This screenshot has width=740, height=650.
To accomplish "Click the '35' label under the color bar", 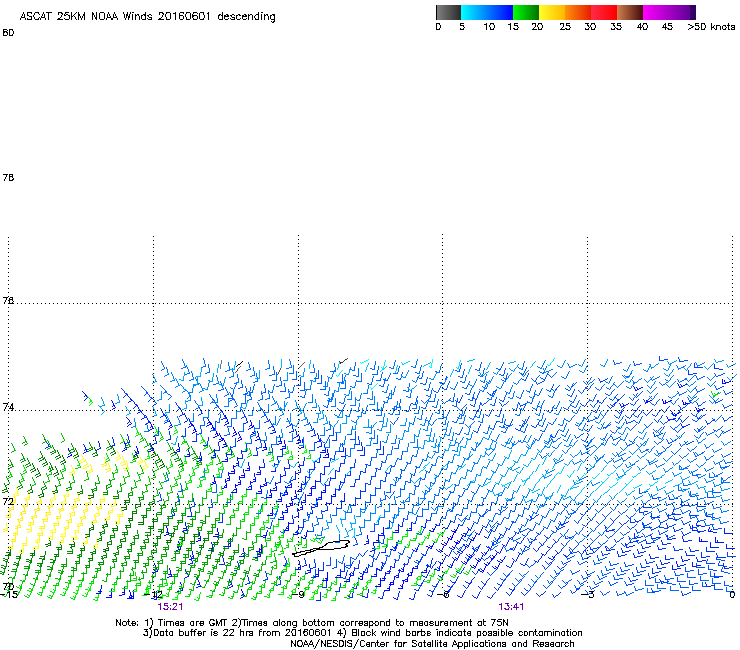I will 616,27.
